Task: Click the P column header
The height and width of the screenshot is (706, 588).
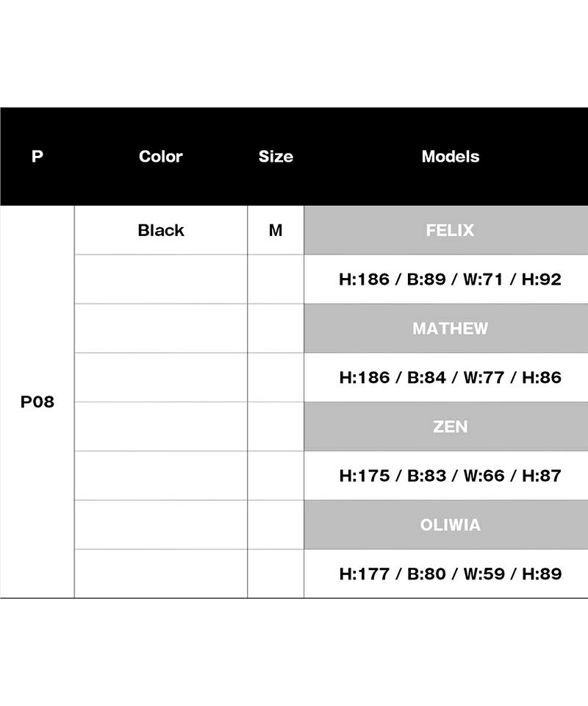Action: pyautogui.click(x=37, y=157)
